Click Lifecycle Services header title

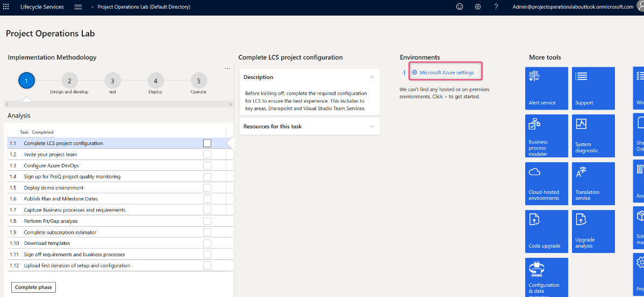point(42,7)
